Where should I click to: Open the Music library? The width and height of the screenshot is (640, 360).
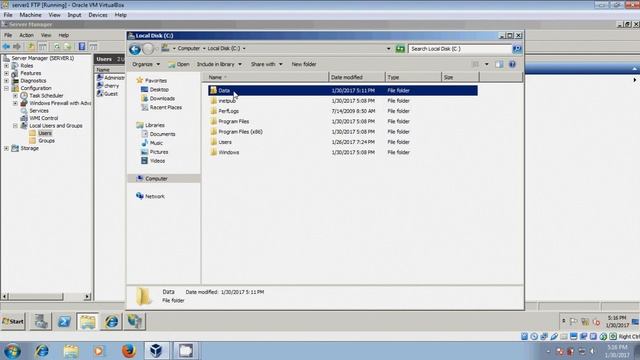[156, 143]
